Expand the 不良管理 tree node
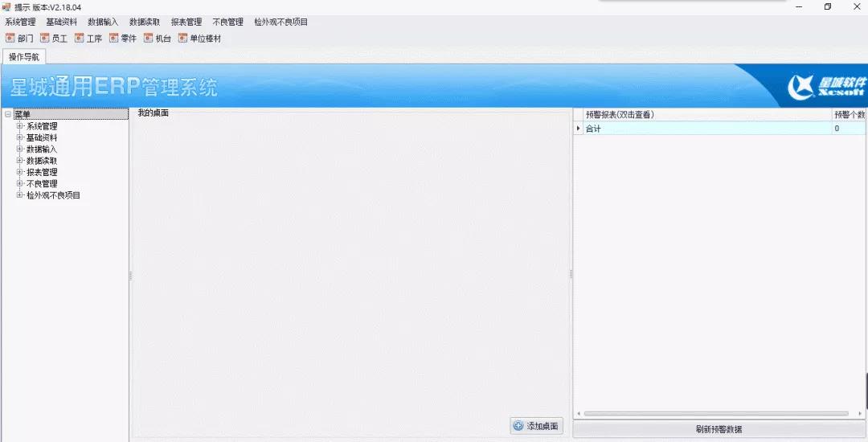Screen dimensions: 868x442 click(x=19, y=184)
